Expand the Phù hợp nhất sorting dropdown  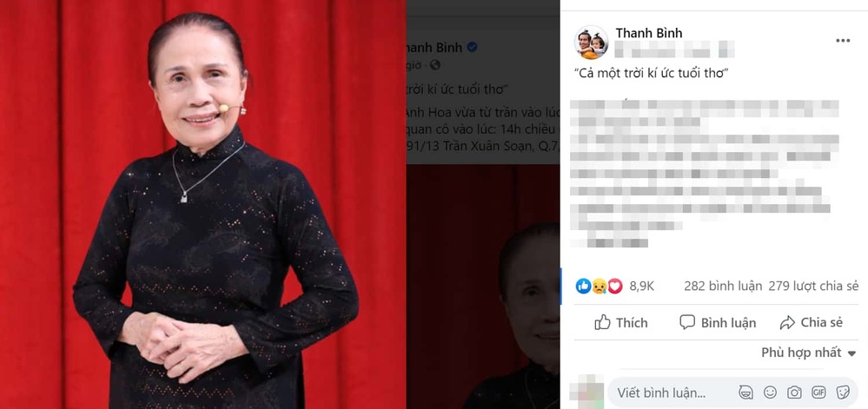[808, 353]
